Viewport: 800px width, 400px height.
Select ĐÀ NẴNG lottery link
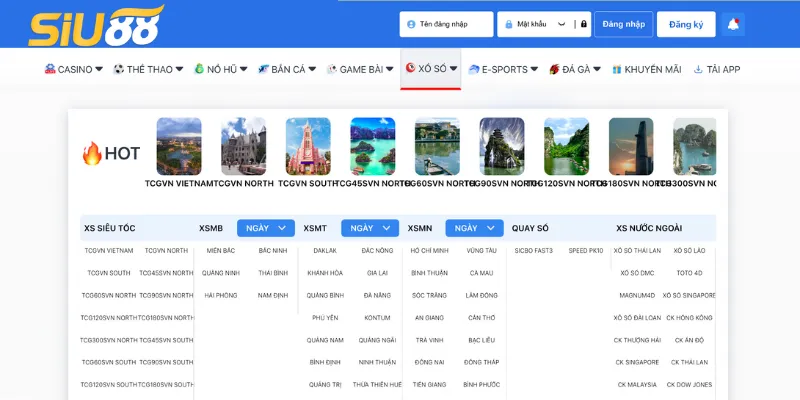pyautogui.click(x=378, y=295)
